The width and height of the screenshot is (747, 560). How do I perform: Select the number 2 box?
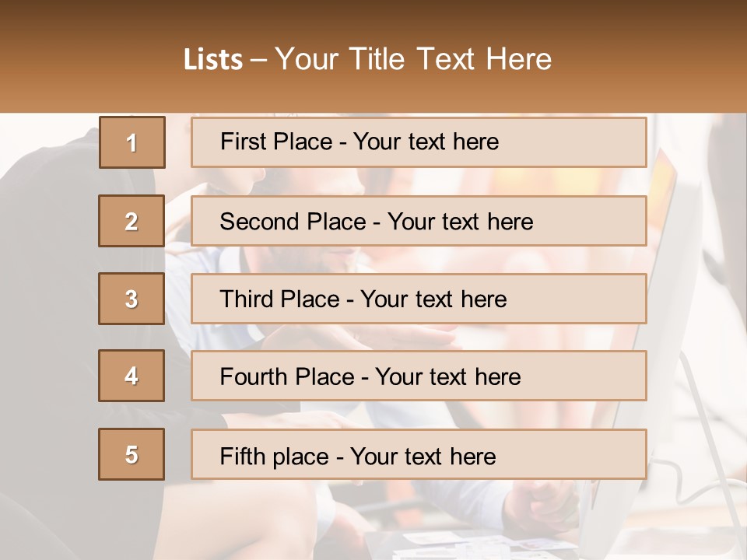(x=132, y=221)
